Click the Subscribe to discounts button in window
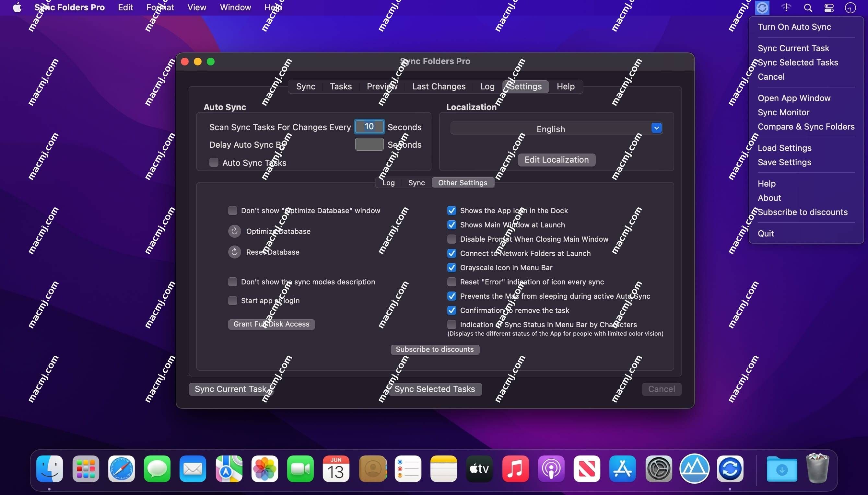Image resolution: width=868 pixels, height=495 pixels. [435, 350]
